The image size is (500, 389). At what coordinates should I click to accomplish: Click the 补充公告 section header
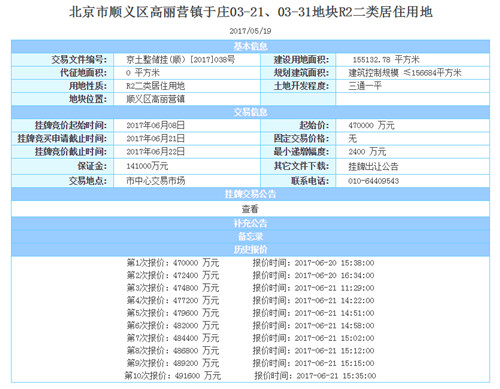[250, 223]
